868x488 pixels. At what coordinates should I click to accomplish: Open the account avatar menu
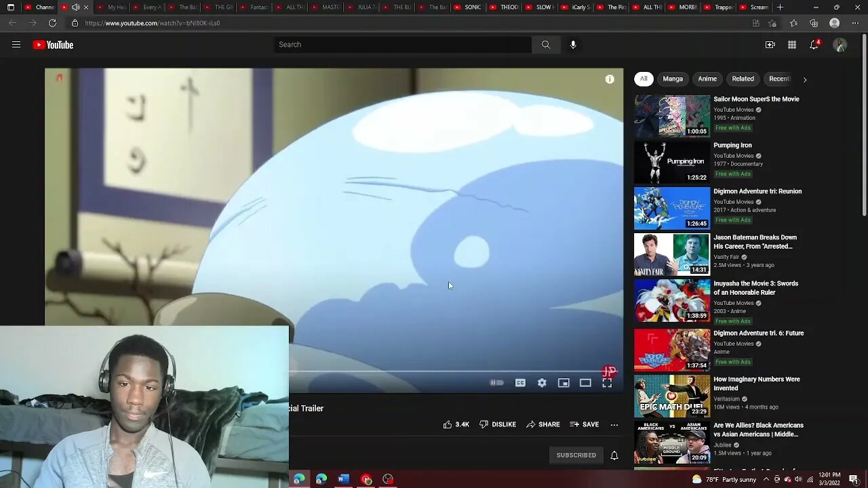coord(840,45)
